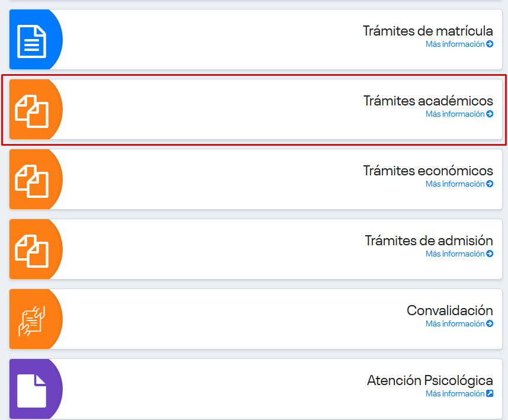Image resolution: width=508 pixels, height=420 pixels.
Task: Open Más información under Trámites académicos
Action: pyautogui.click(x=455, y=114)
